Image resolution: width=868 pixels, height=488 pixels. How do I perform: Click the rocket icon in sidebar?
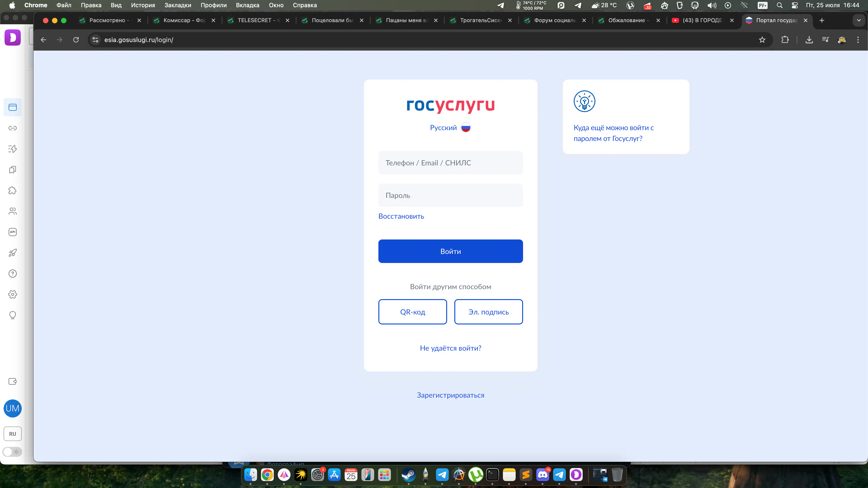coord(12,253)
